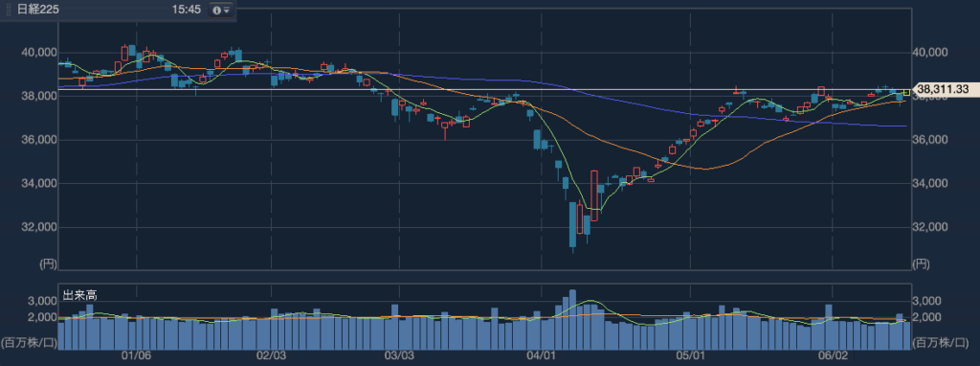Viewport: 980px width, 366px height.
Task: Click the yellow square latest-price marker
Action: point(906,92)
